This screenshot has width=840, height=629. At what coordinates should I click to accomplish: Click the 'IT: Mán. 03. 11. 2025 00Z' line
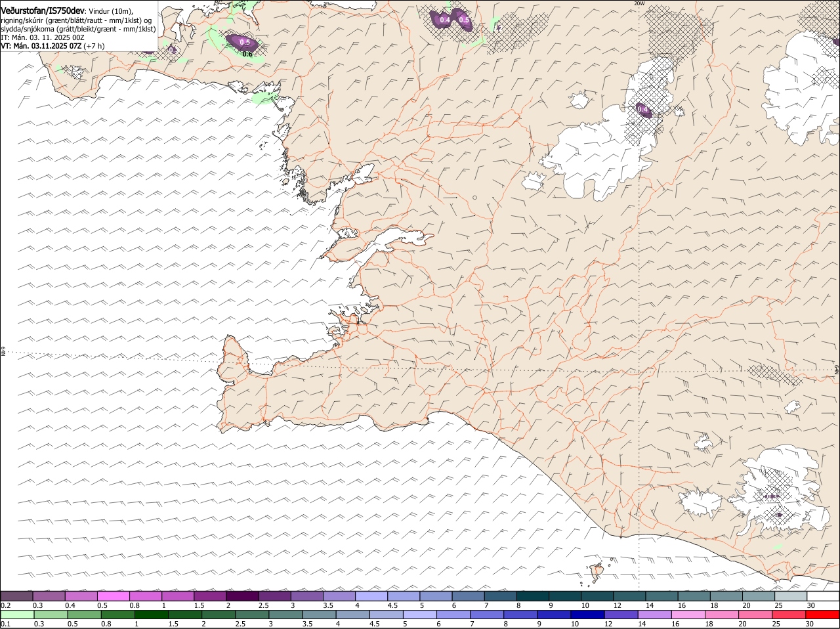tap(42, 37)
